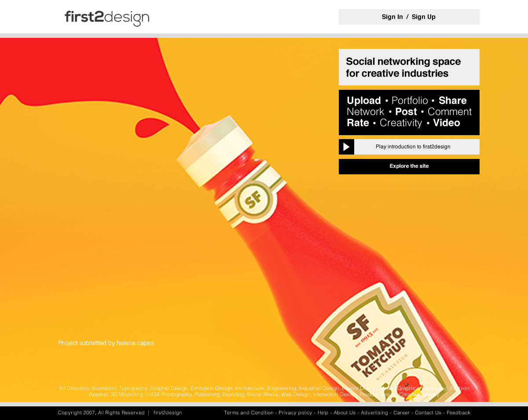The image size is (528, 420).
Task: Open the About Us footer link
Action: point(345,413)
